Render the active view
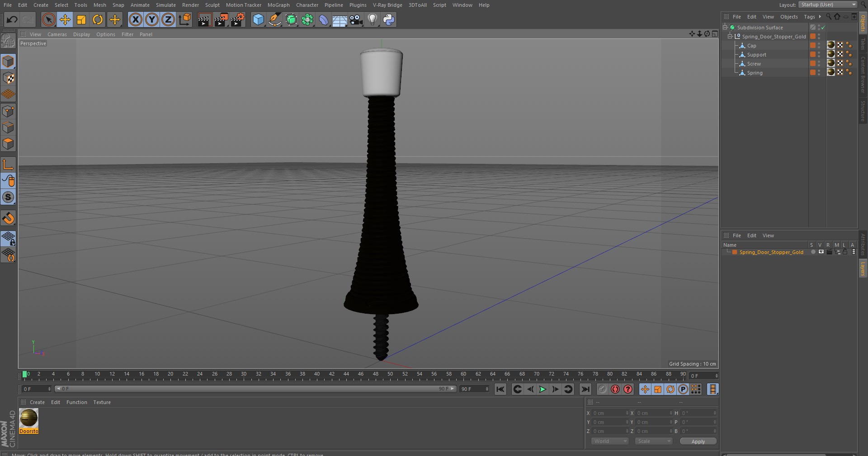This screenshot has width=868, height=456. click(204, 19)
